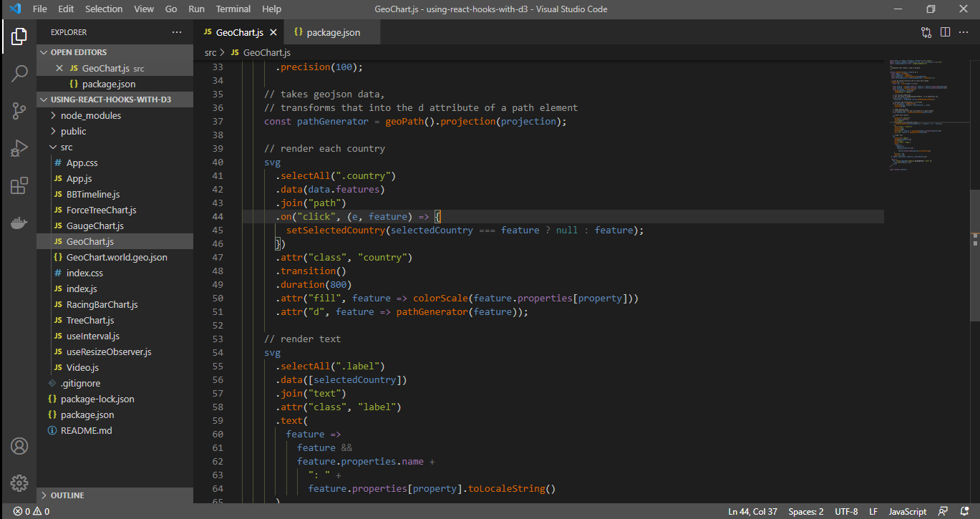Screen dimensions: 980x519
Task: Open the Go menu
Action: click(x=171, y=9)
